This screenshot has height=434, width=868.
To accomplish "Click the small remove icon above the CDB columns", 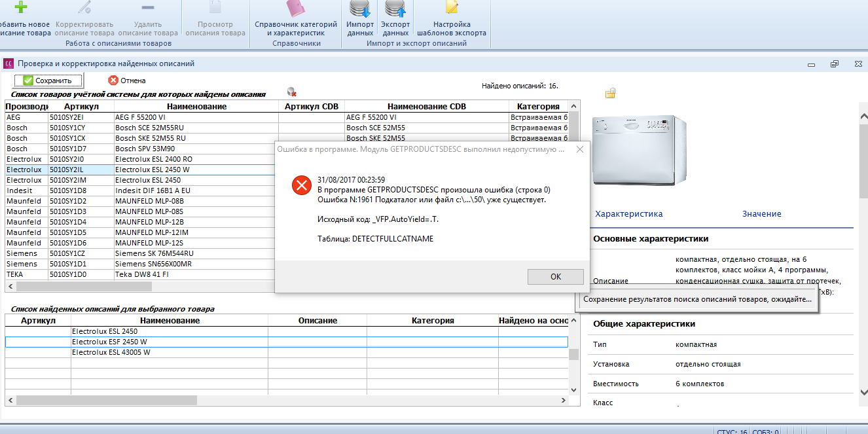I will 292,93.
